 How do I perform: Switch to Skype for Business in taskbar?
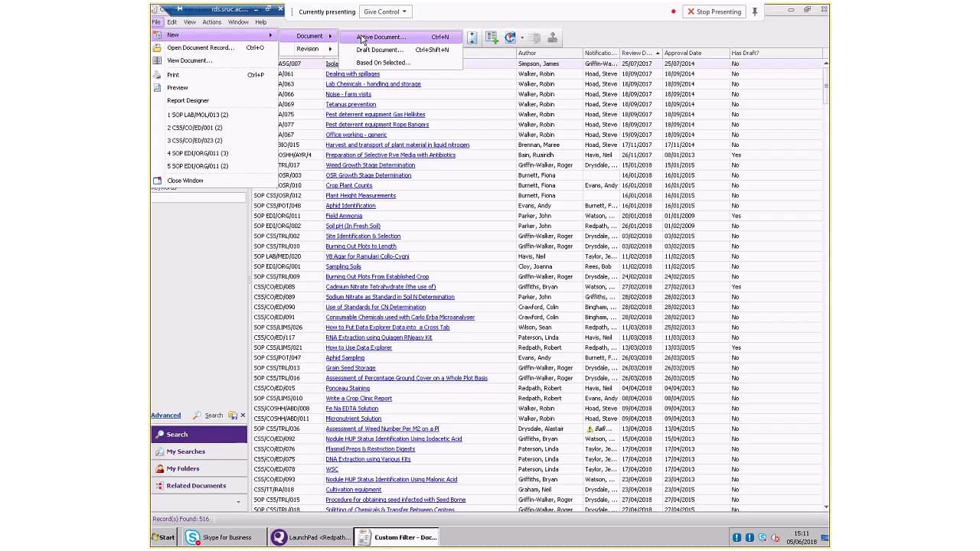pyautogui.click(x=224, y=537)
